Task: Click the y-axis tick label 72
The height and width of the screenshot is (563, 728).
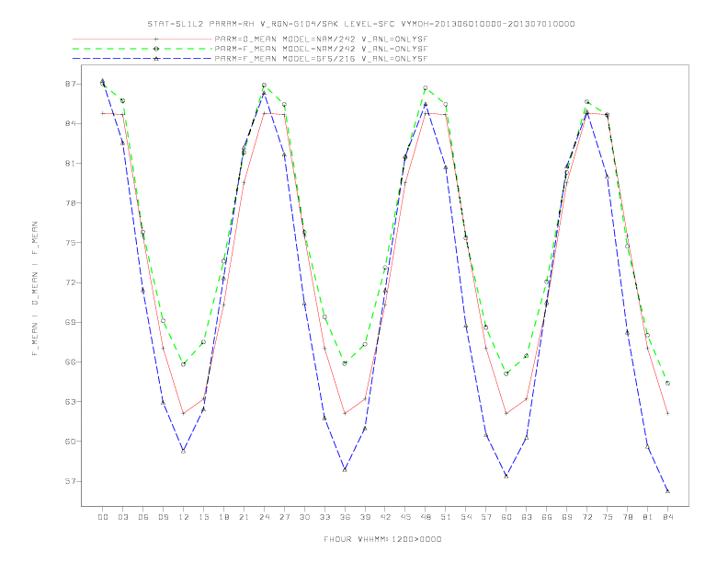Action: [x=70, y=282]
